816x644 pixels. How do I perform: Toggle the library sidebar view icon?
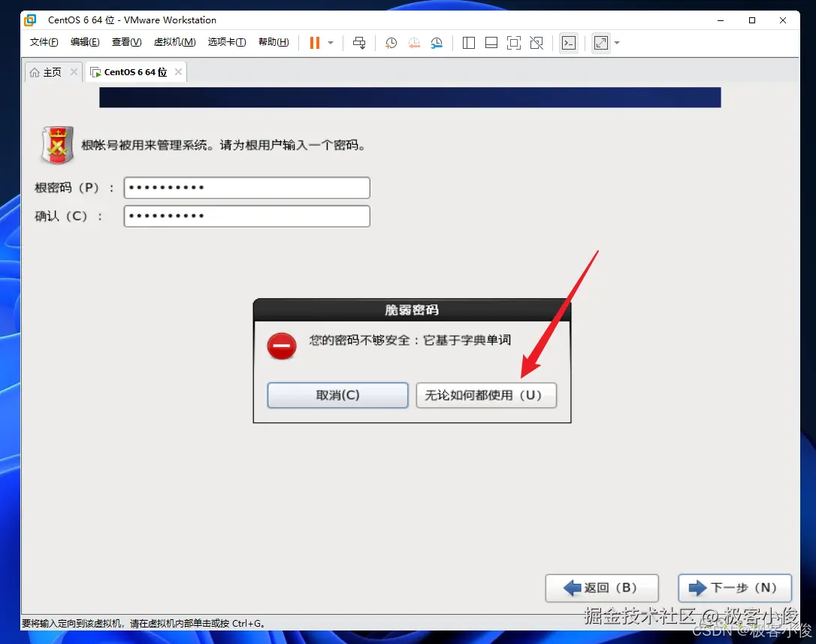click(x=468, y=43)
